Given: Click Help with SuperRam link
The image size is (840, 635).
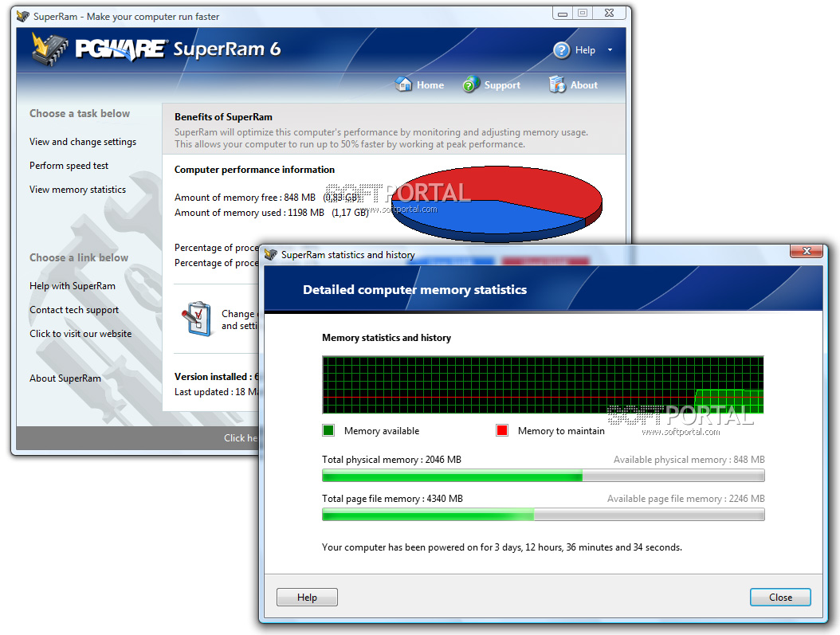Looking at the screenshot, I should (x=73, y=286).
